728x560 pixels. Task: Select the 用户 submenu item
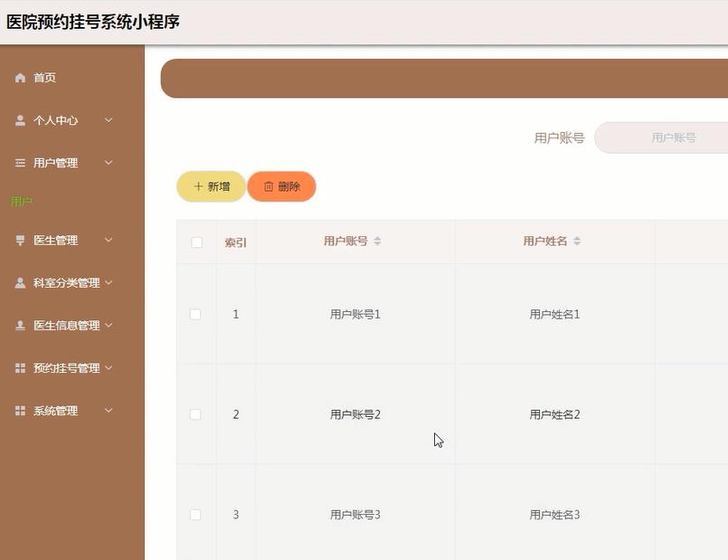coord(22,201)
